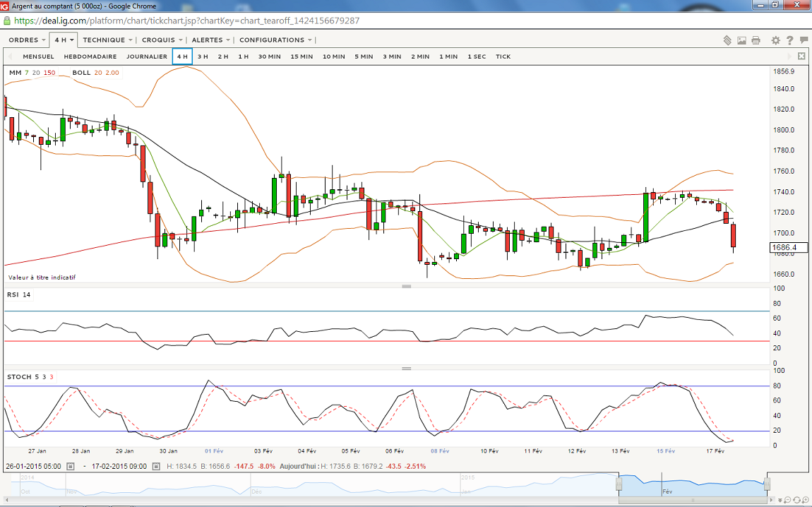Open start date calendar picker

pyautogui.click(x=71, y=467)
